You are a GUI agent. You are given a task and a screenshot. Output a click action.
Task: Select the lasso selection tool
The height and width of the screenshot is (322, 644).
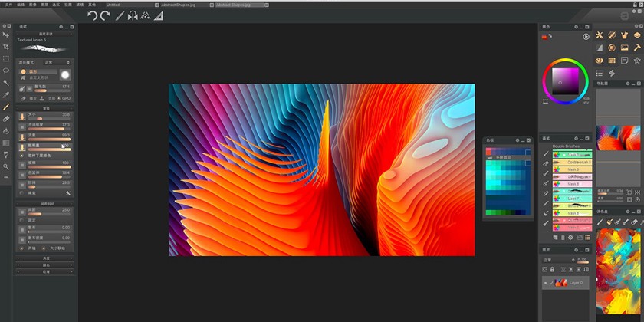pos(6,71)
